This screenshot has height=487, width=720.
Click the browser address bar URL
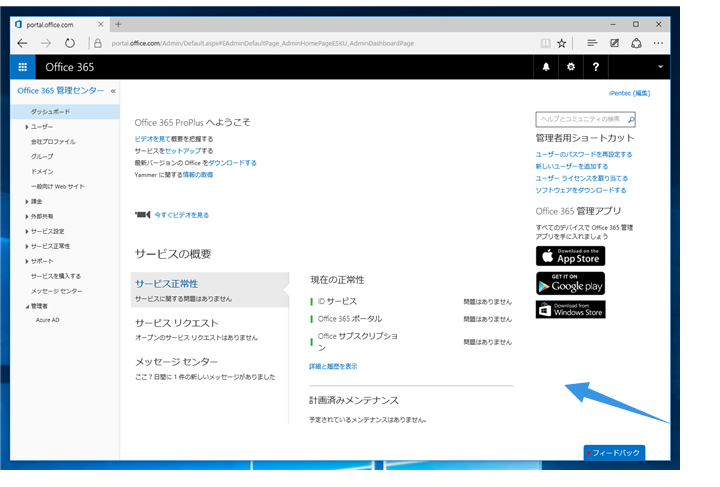[263, 43]
